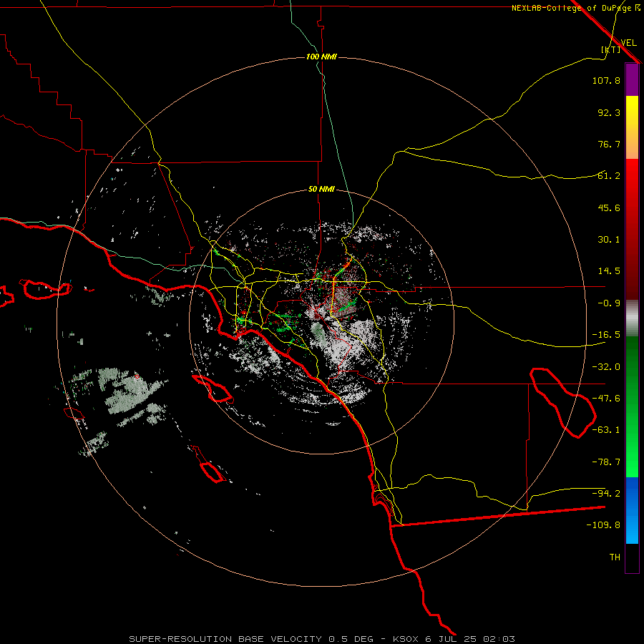644x644 pixels.
Task: Click the -63.1 value on velocity scale
Action: pyautogui.click(x=606, y=430)
